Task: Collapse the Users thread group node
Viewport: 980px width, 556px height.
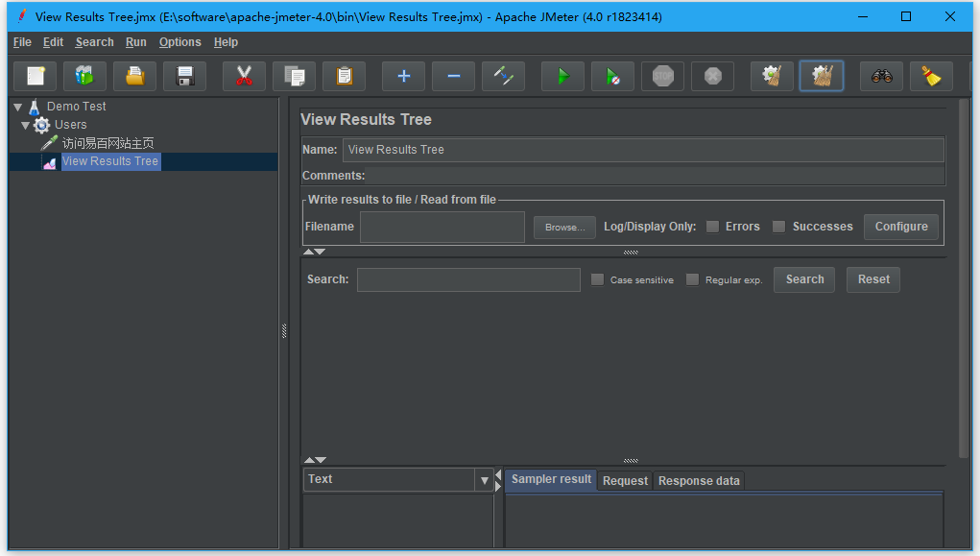Action: click(25, 125)
